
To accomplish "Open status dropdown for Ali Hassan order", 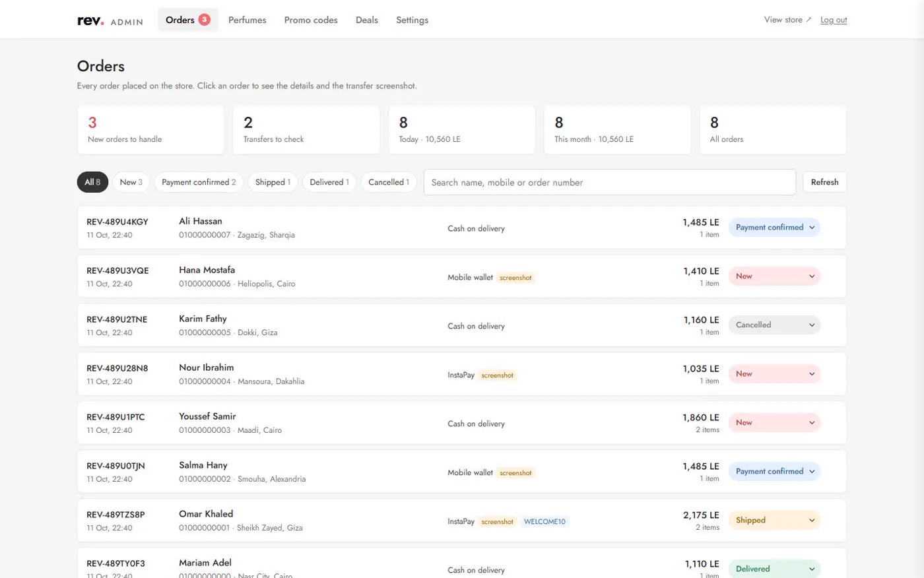I will 774,228.
